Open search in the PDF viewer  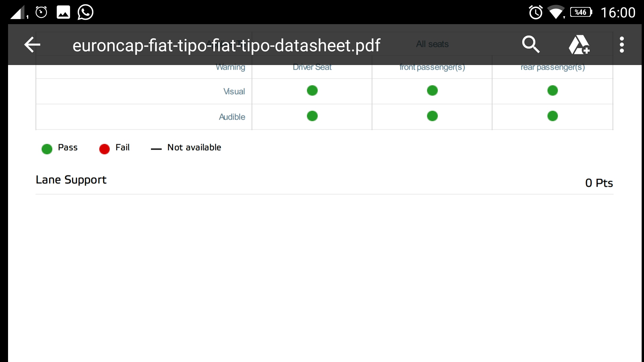click(x=531, y=45)
